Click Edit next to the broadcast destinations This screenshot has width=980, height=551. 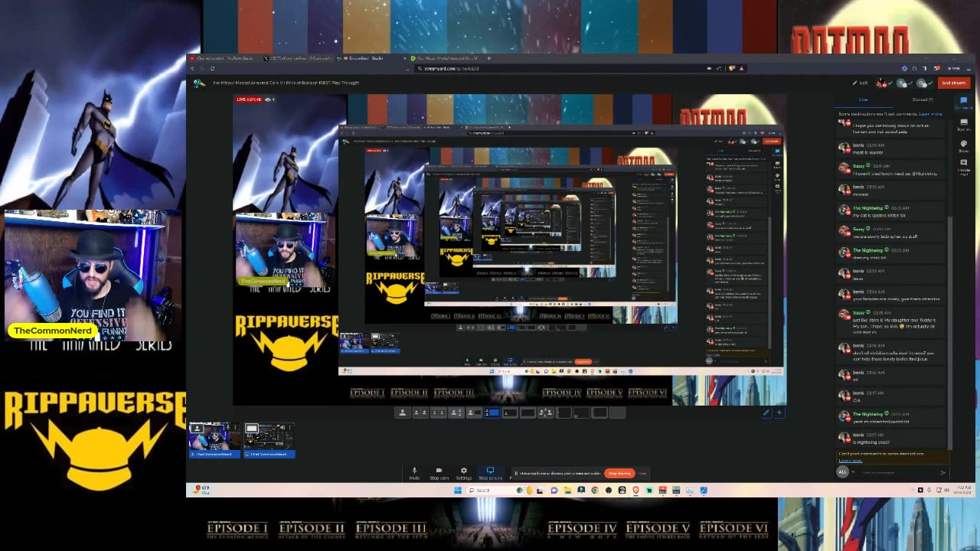pos(861,83)
